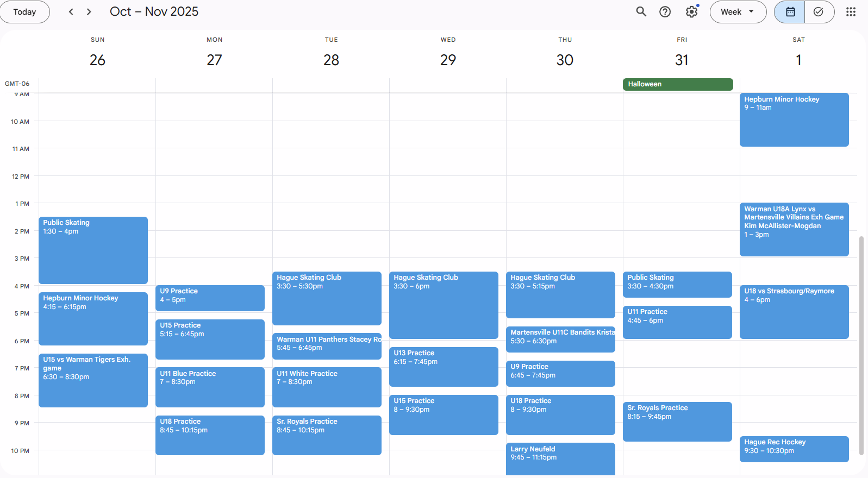Open Hague Rec Hockey event
This screenshot has height=478, width=868.
pyautogui.click(x=794, y=449)
